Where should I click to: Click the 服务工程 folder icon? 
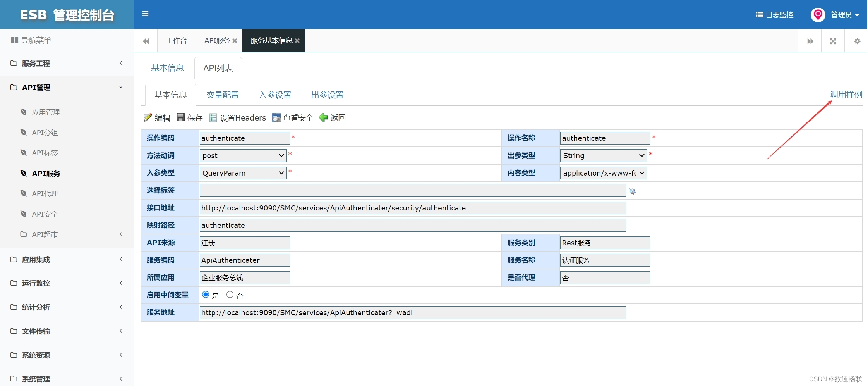(x=14, y=63)
